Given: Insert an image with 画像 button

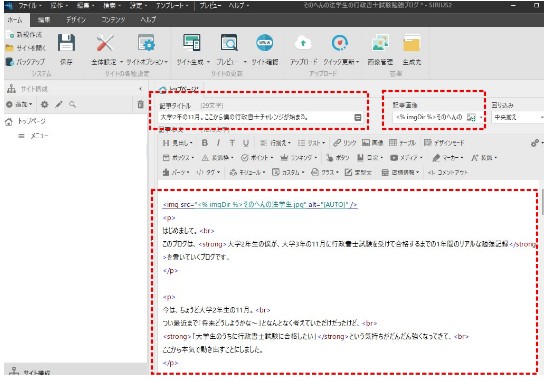Looking at the screenshot, I should pos(373,143).
